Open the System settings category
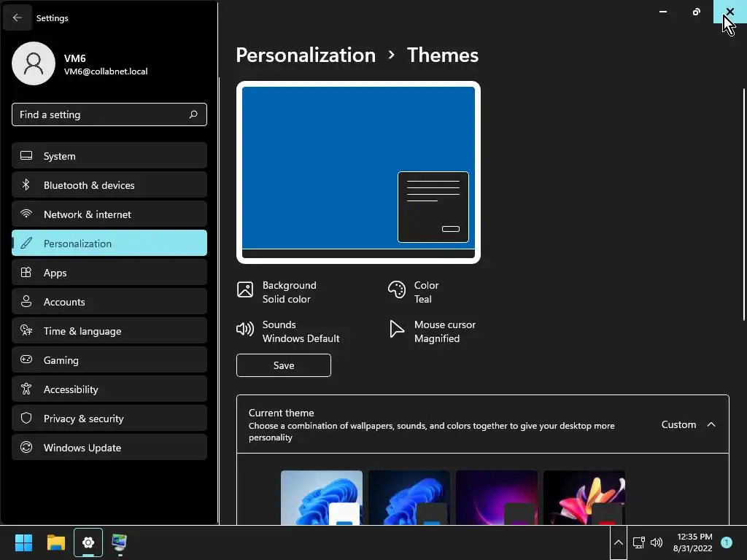The width and height of the screenshot is (747, 560). (x=109, y=156)
